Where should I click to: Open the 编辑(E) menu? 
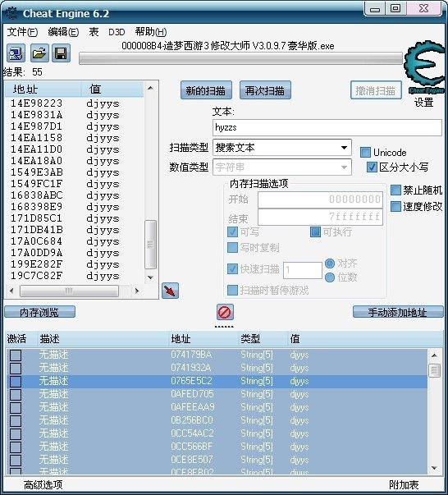tap(63, 32)
